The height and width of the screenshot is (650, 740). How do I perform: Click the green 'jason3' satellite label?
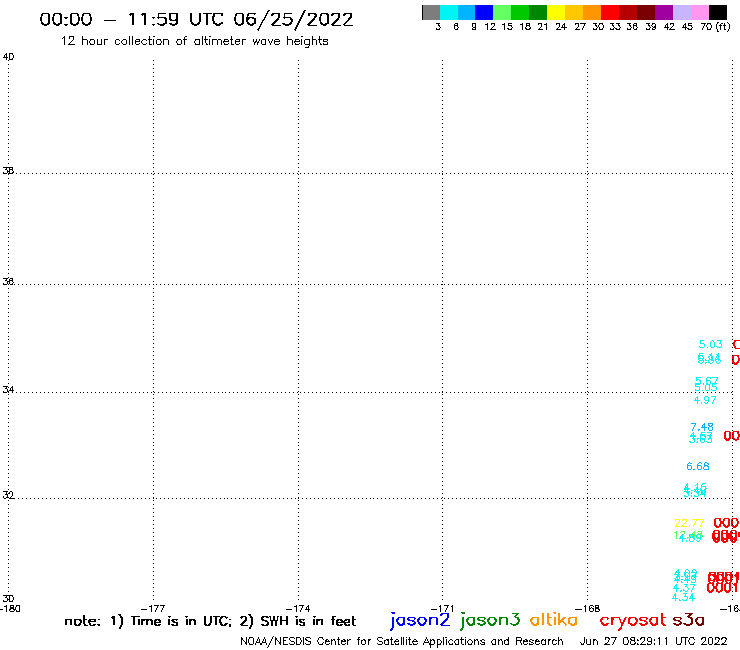[x=490, y=620]
